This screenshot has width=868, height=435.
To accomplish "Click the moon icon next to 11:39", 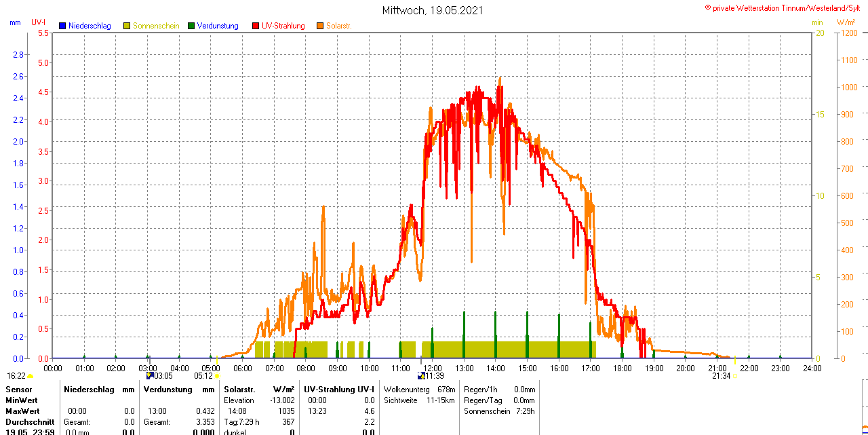I will point(421,375).
